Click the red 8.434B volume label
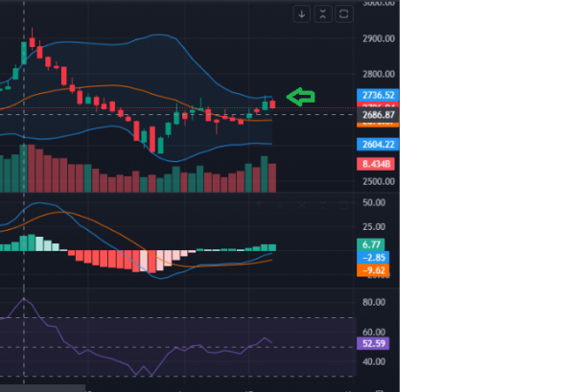The height and width of the screenshot is (392, 581). [375, 164]
